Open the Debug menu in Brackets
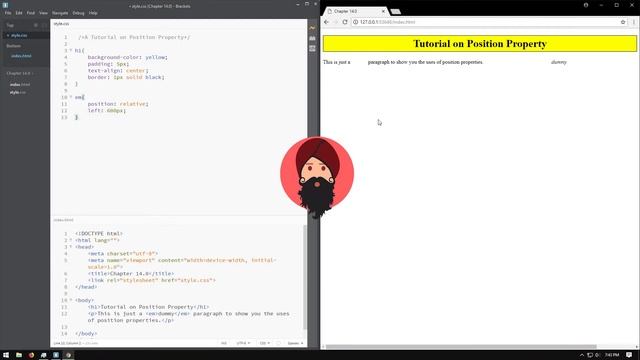 pos(78,13)
